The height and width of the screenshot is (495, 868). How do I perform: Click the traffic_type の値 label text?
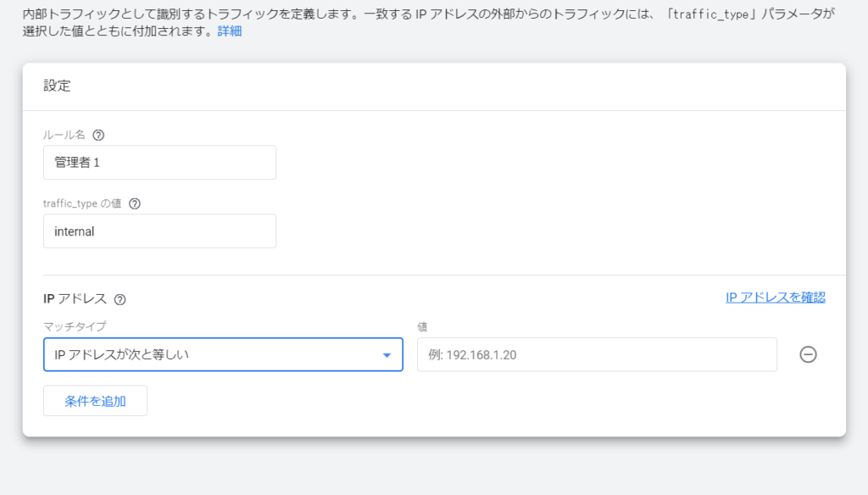click(x=82, y=203)
